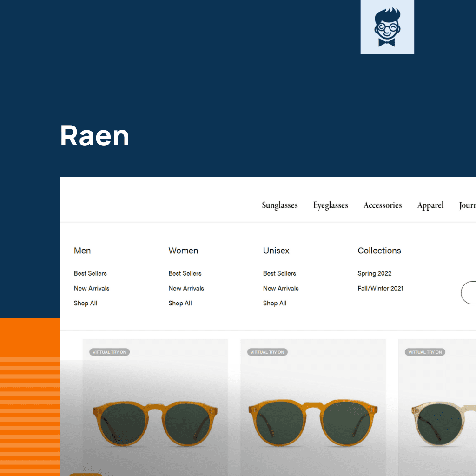Click Virtual Try On for the first sunglasses

point(109,352)
